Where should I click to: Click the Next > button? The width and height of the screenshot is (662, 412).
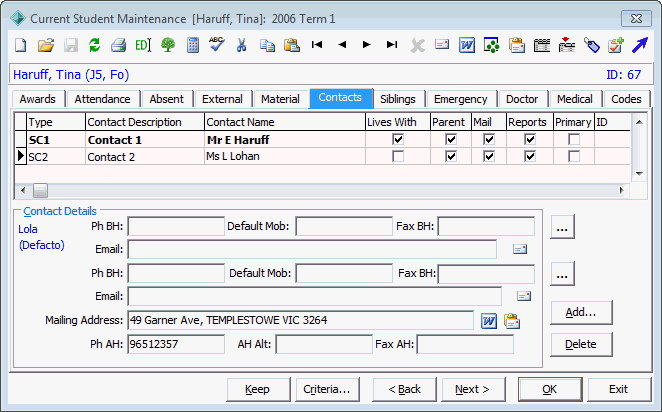click(473, 389)
